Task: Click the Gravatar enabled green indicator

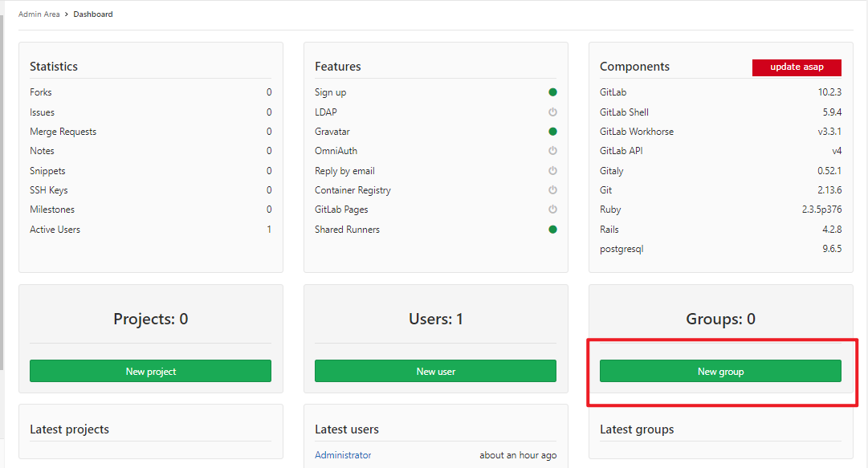Action: click(x=552, y=132)
